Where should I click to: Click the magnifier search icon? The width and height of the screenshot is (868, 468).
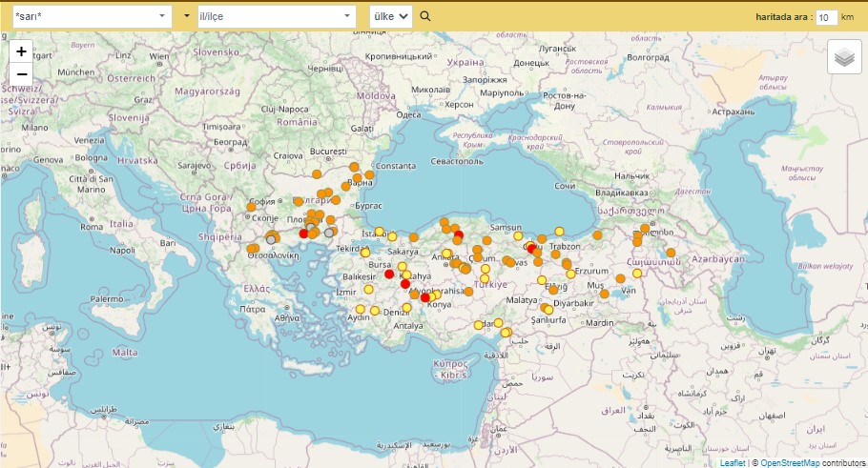425,16
